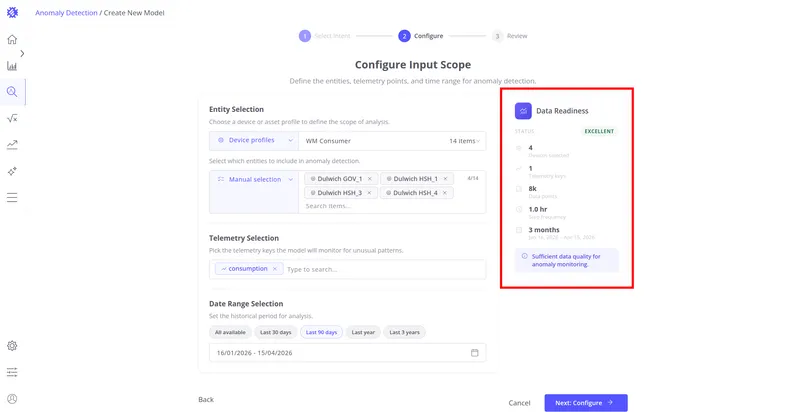Open the sliders preferences sidebar icon

coord(12,372)
